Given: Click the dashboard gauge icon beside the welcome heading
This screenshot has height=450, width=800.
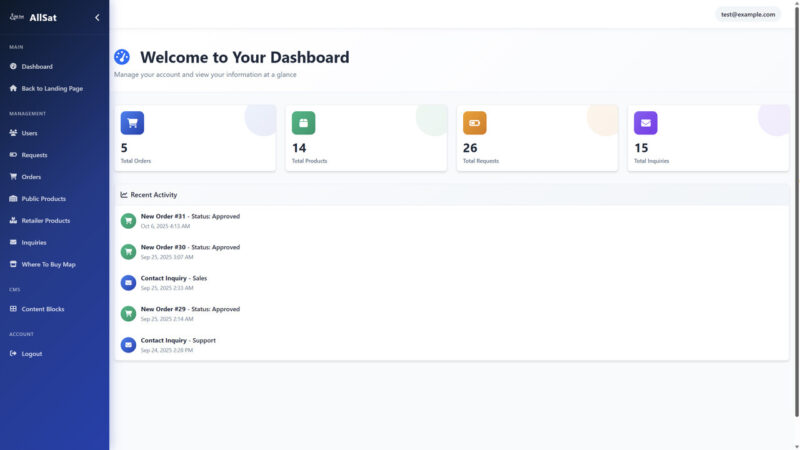Looking at the screenshot, I should click(122, 57).
